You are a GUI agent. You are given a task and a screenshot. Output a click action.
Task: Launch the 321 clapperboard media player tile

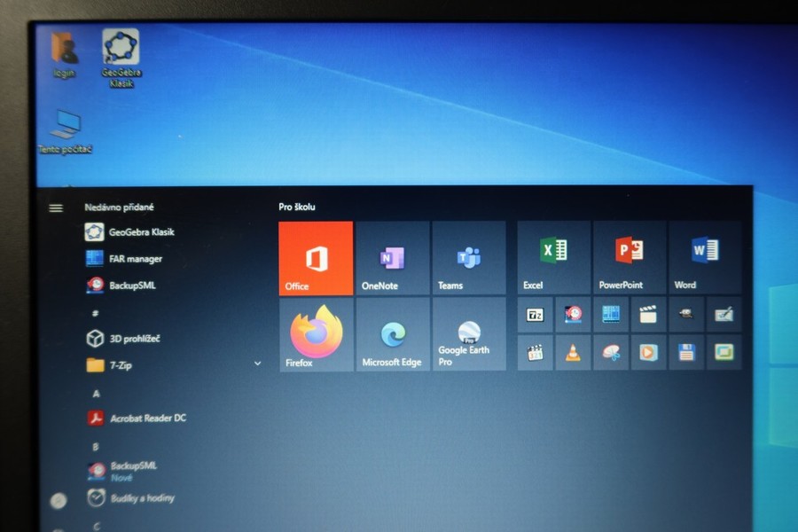click(535, 352)
